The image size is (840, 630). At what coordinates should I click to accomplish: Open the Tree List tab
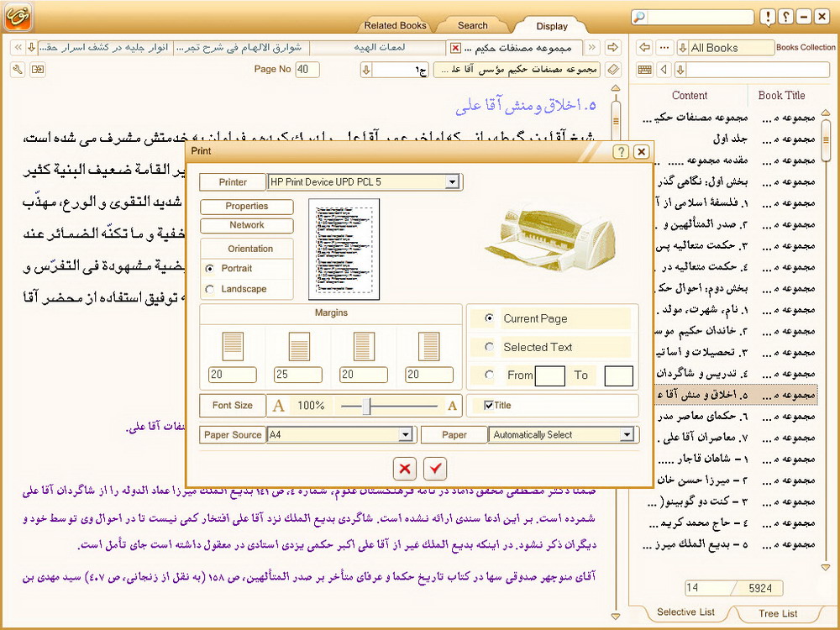pyautogui.click(x=778, y=613)
